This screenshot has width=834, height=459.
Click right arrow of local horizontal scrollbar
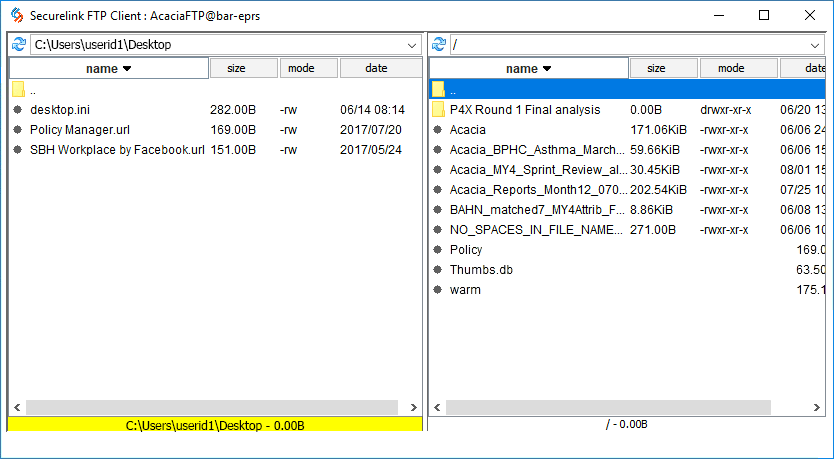click(x=413, y=408)
